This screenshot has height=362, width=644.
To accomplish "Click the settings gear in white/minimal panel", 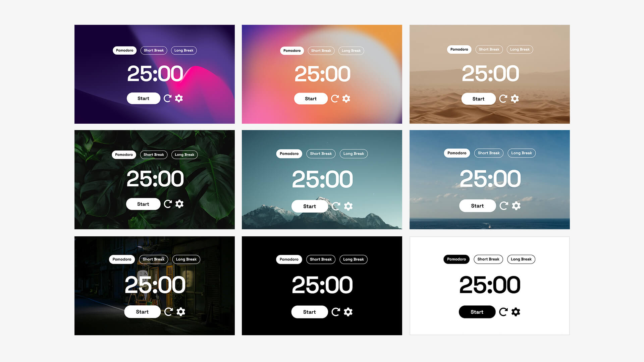I will pos(516,311).
